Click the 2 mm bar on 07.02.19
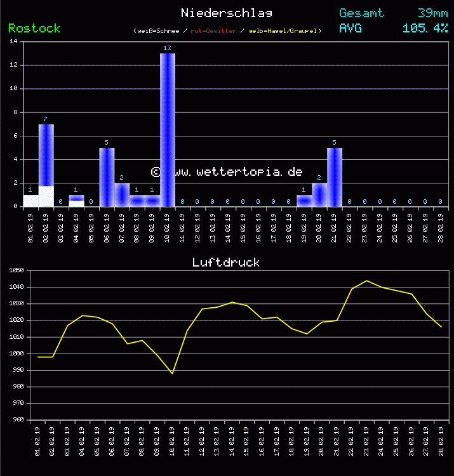 pos(122,195)
